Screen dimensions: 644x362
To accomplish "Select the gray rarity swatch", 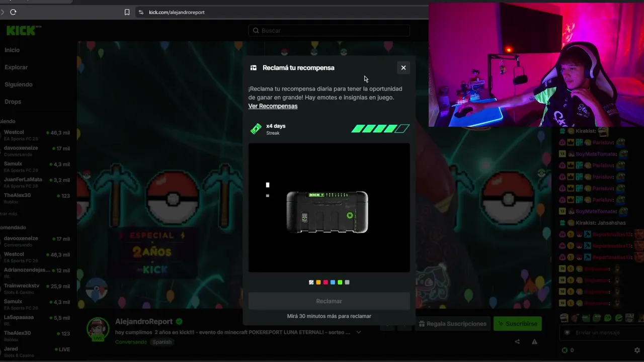I will point(347,283).
